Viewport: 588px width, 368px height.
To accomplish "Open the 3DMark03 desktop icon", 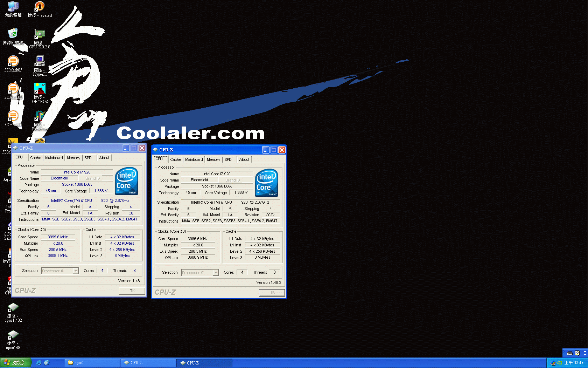I will [x=13, y=64].
